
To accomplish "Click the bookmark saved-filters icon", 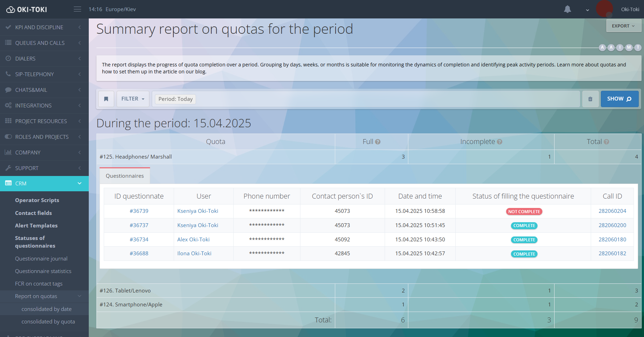I will [x=106, y=99].
